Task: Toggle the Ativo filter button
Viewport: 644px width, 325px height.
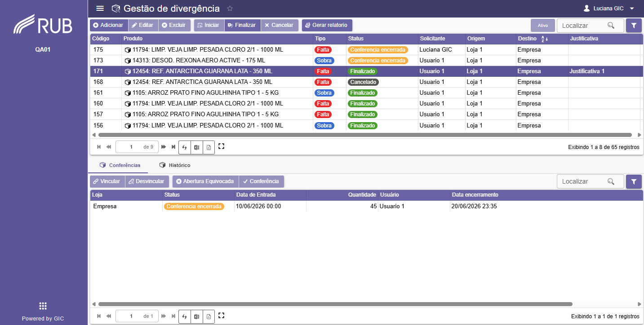Action: (543, 26)
